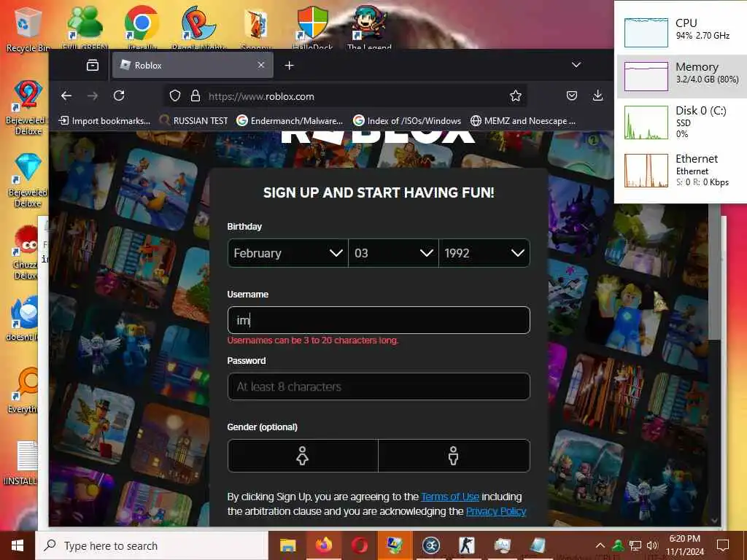Image resolution: width=747 pixels, height=560 pixels.
Task: Select the Ethernet performance entry
Action: click(x=682, y=169)
